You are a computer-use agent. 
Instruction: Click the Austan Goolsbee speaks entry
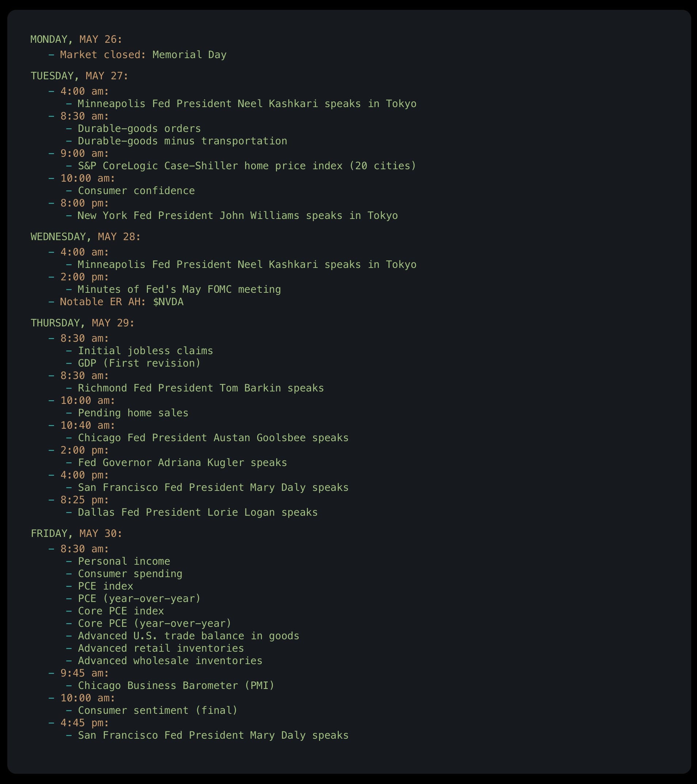coord(213,438)
